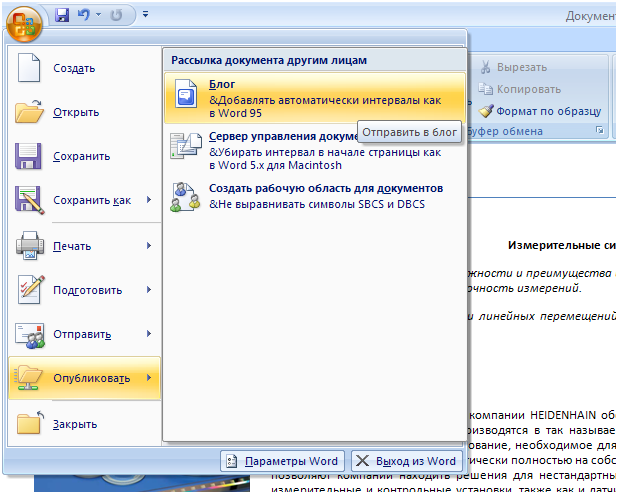Select the Создать menu label

pos(74,68)
